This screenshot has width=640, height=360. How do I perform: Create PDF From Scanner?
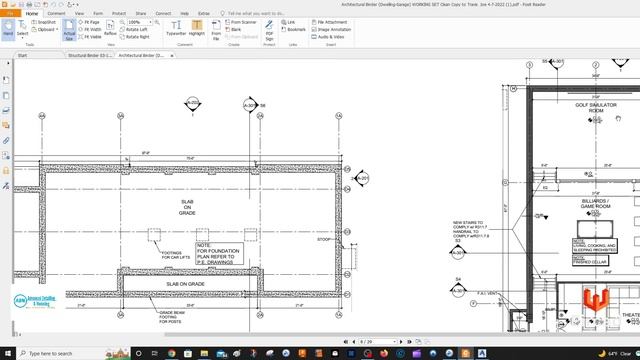[x=241, y=22]
